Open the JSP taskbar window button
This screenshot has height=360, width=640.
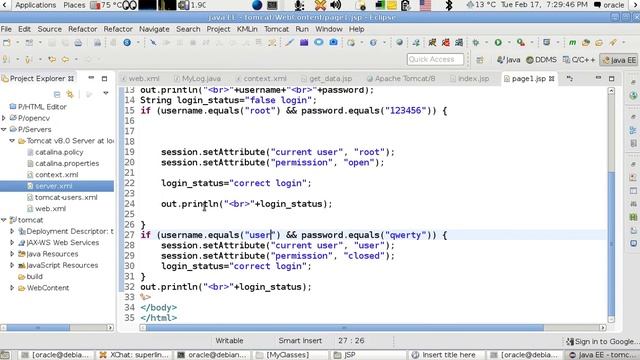369,355
